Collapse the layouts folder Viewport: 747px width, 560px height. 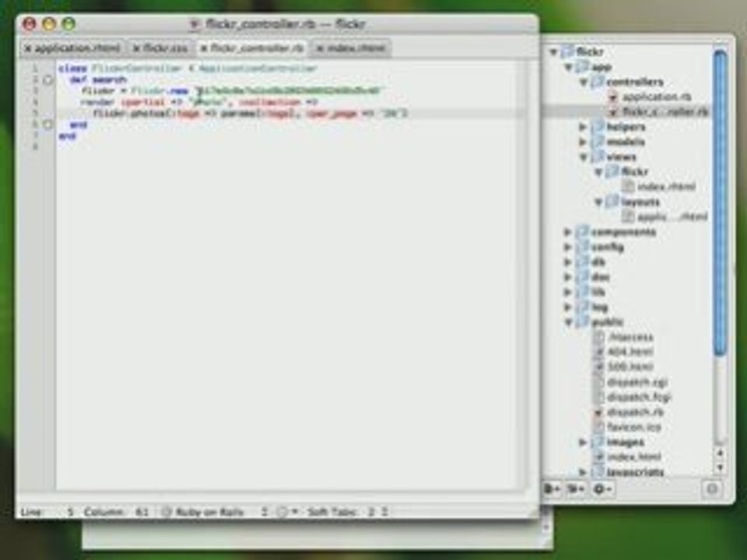tap(599, 202)
